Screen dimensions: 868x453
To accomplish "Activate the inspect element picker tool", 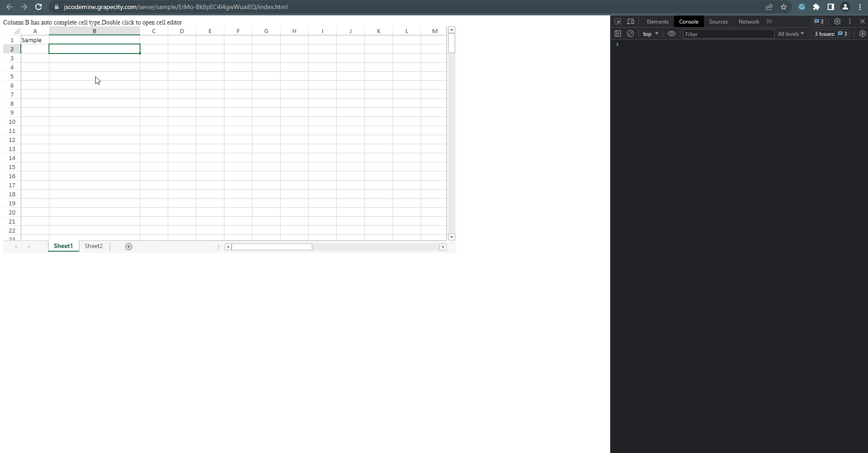I will 618,21.
